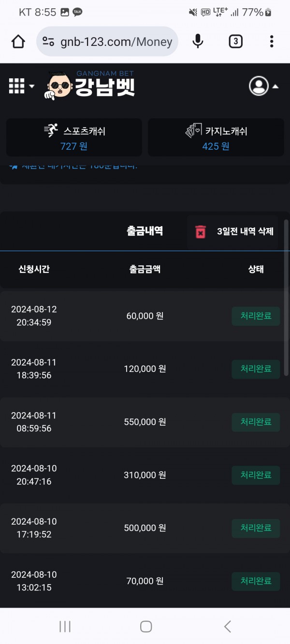This screenshot has width=290, height=644.
Task: Open the user profile account icon
Action: pyautogui.click(x=259, y=86)
